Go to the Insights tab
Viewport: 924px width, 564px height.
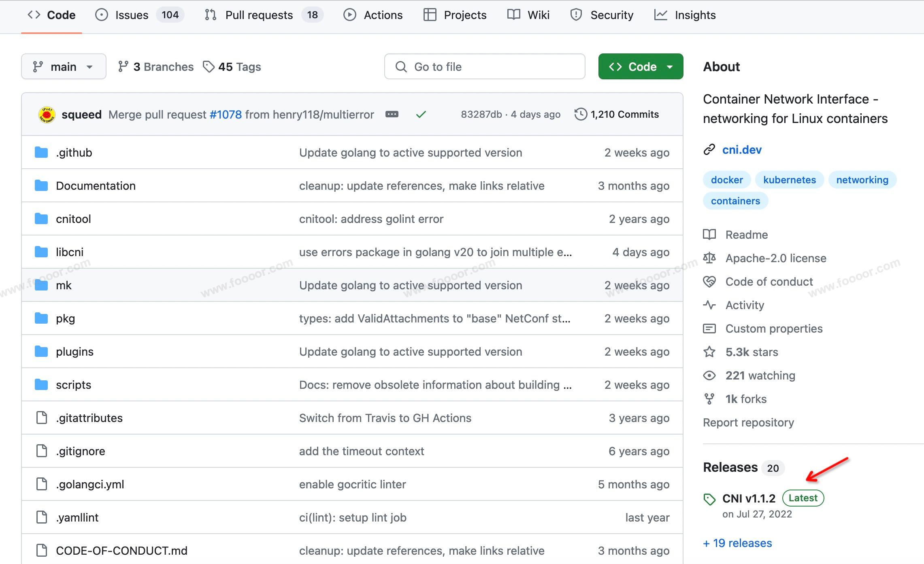click(x=695, y=15)
